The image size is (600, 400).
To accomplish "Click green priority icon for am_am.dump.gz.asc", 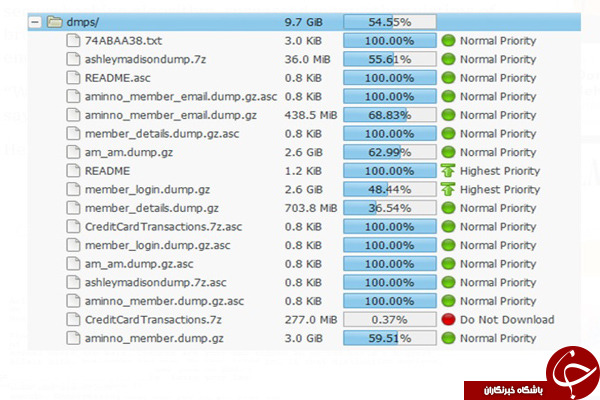I will (448, 264).
